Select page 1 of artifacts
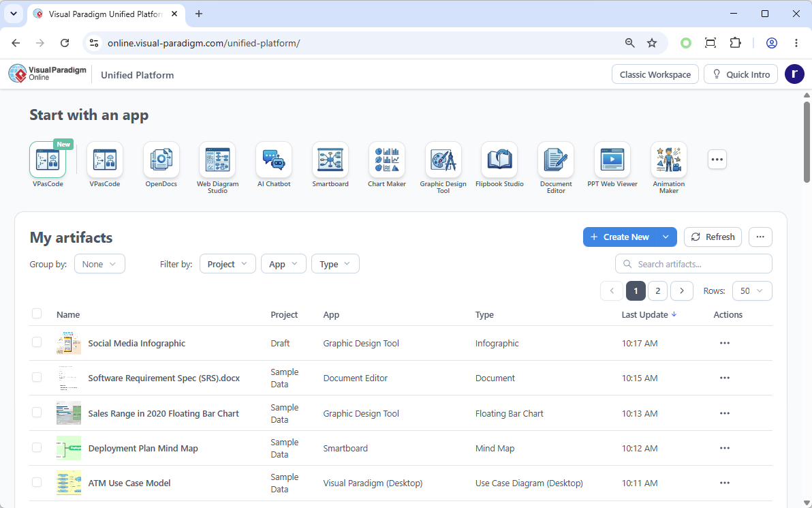Image resolution: width=812 pixels, height=508 pixels. pos(636,290)
